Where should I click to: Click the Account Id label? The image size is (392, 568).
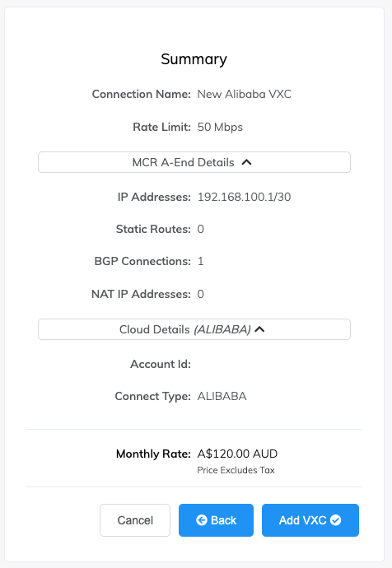pyautogui.click(x=161, y=364)
